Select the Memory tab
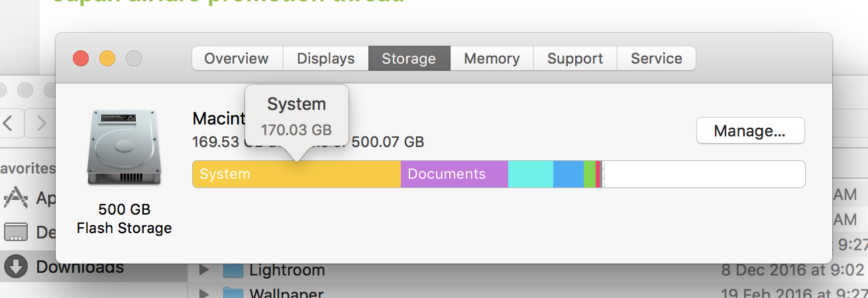Viewport: 868px width, 298px height. [x=491, y=58]
